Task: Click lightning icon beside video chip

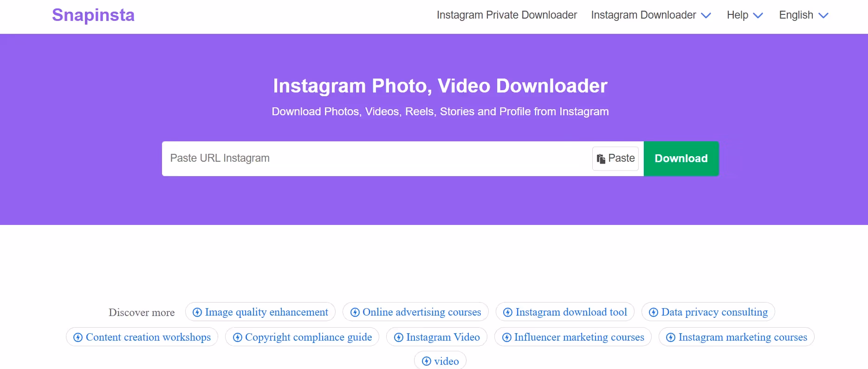Action: [427, 361]
